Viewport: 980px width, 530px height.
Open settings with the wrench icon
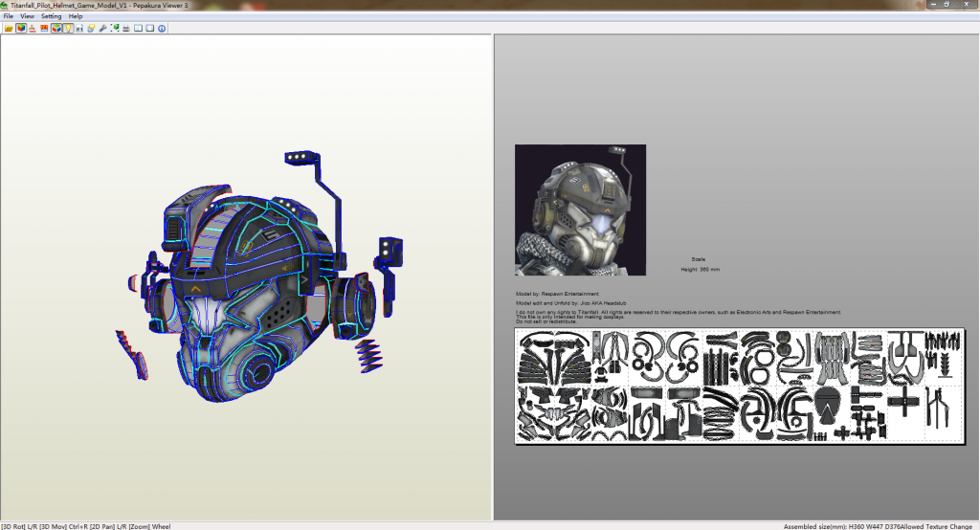(x=102, y=28)
